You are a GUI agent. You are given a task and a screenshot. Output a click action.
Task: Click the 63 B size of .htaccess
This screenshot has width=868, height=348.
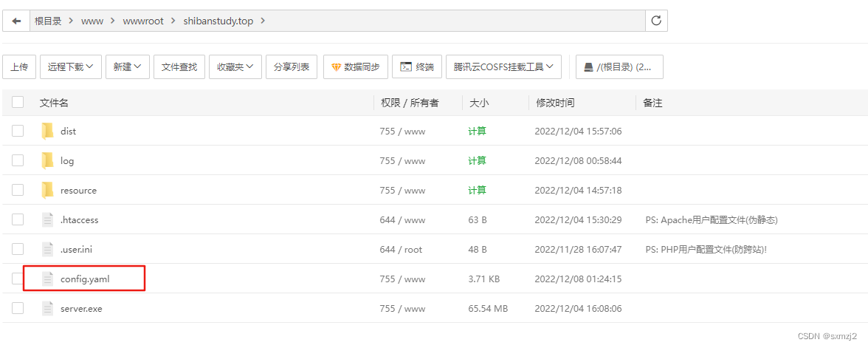click(478, 220)
